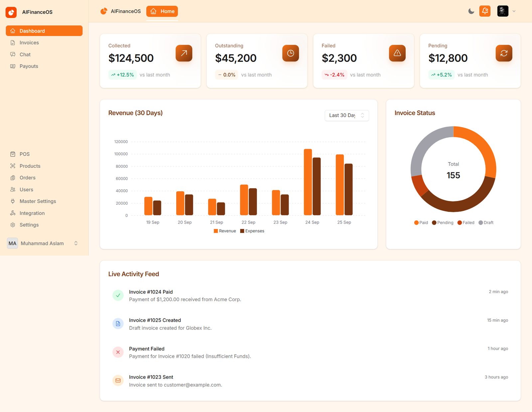This screenshot has height=412, width=532.
Task: Click the Integration webhook icon
Action: [x=13, y=213]
